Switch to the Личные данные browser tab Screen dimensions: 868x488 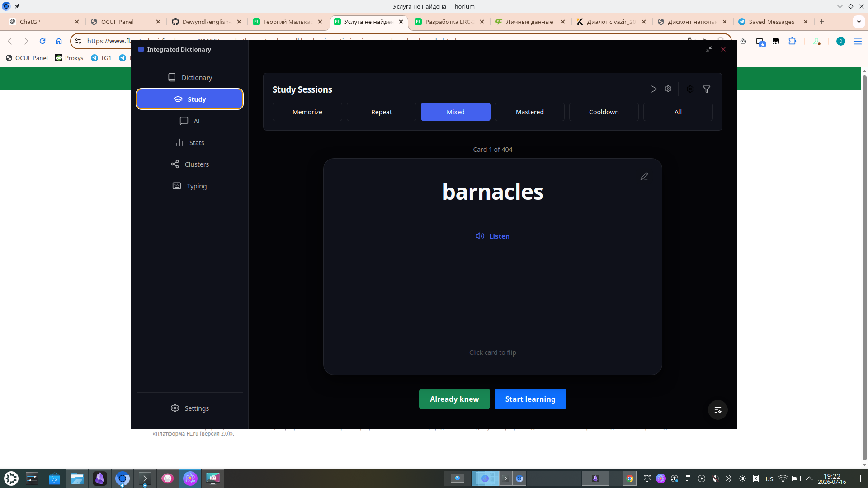point(530,22)
